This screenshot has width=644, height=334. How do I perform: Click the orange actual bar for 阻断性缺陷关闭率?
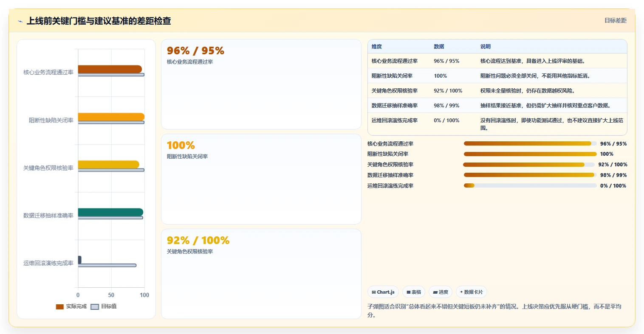click(111, 117)
